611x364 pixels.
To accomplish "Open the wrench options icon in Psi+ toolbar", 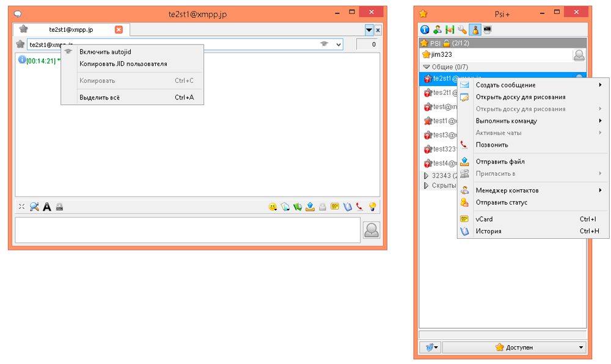I will pos(462,29).
